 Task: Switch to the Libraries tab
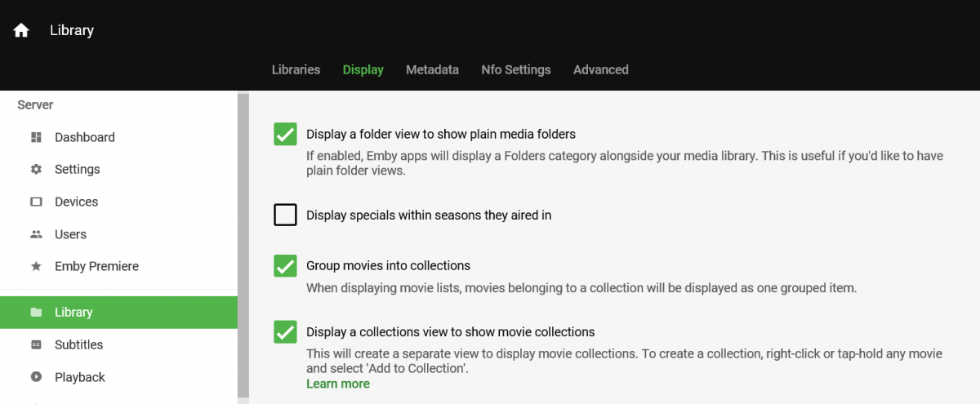[x=296, y=69]
